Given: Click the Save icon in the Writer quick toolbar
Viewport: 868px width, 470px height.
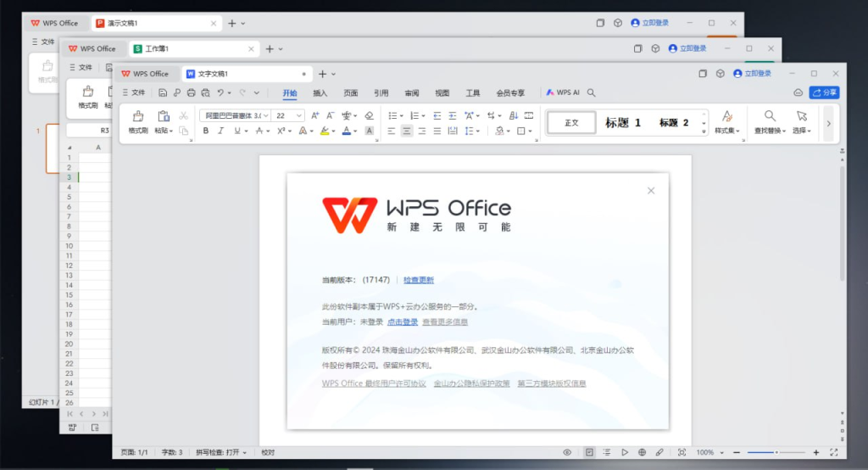Looking at the screenshot, I should pos(162,92).
